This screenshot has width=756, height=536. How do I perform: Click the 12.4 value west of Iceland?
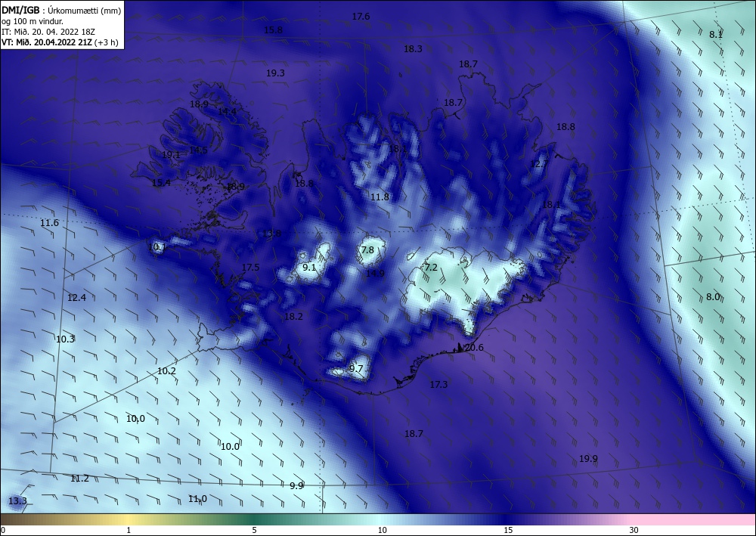tap(76, 297)
